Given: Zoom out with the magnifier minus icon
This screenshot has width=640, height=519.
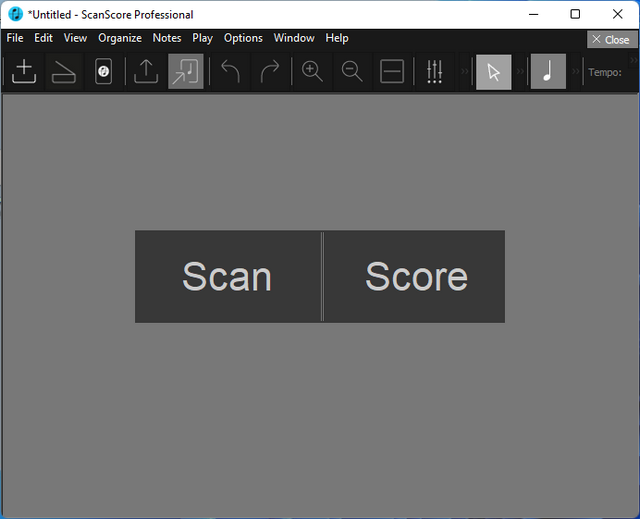Looking at the screenshot, I should point(352,72).
